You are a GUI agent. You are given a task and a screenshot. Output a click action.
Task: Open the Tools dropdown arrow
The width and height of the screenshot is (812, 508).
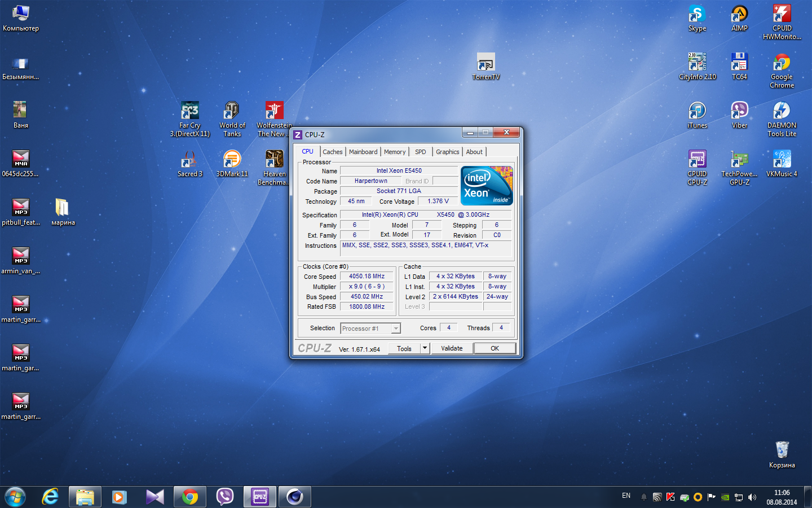(425, 348)
